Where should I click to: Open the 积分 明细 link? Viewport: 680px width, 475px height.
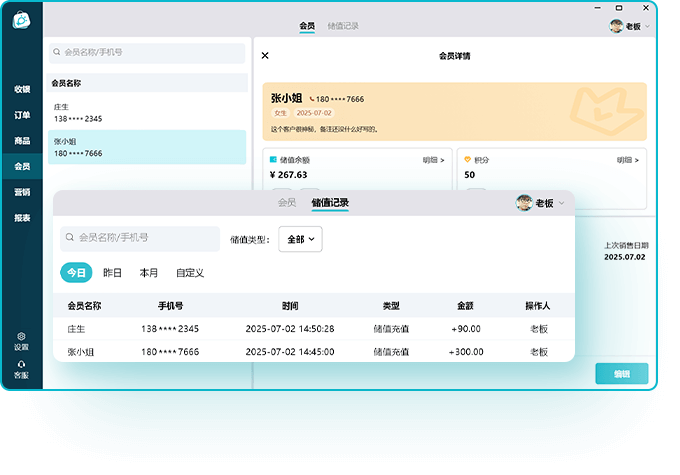[628, 160]
